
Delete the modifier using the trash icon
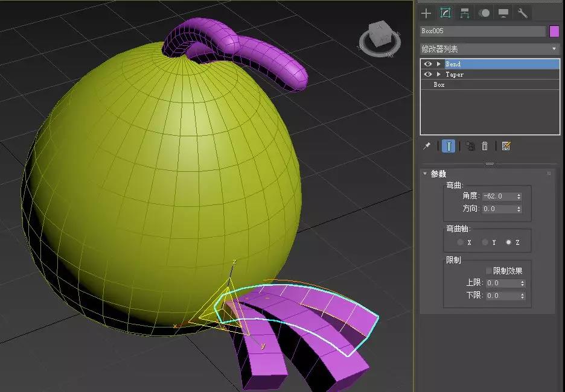pyautogui.click(x=485, y=146)
